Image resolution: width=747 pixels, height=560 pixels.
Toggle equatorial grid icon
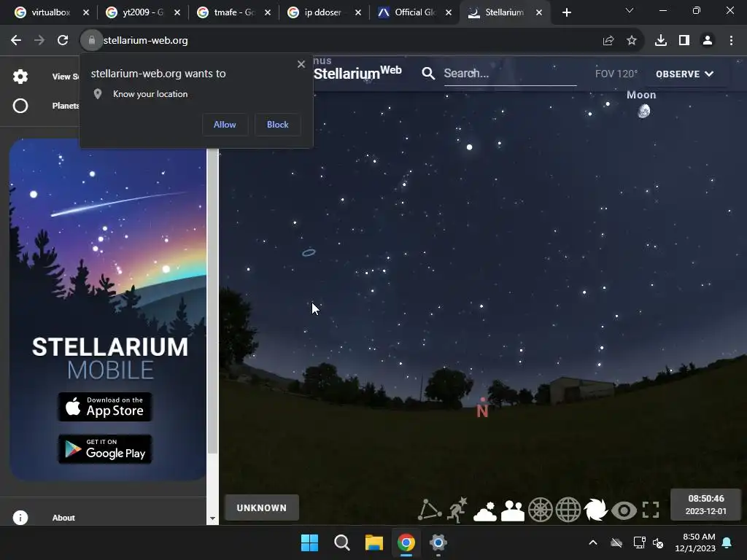568,510
